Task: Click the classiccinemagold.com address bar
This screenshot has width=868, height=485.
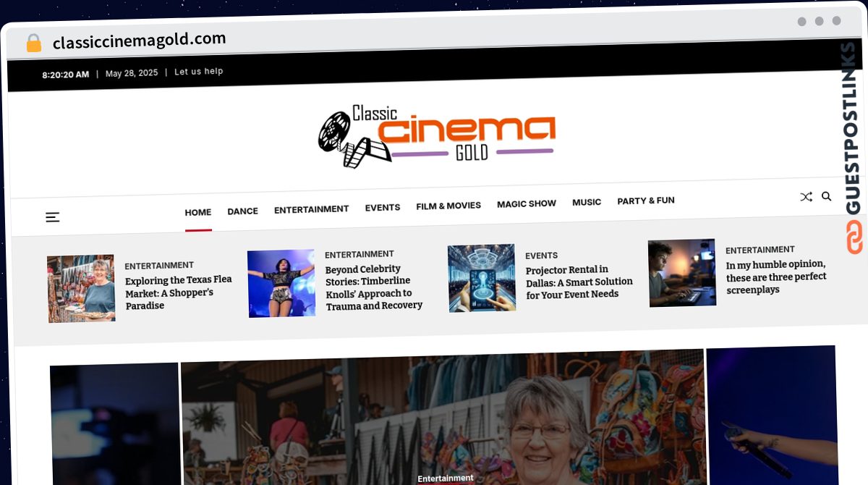Action: tap(140, 41)
